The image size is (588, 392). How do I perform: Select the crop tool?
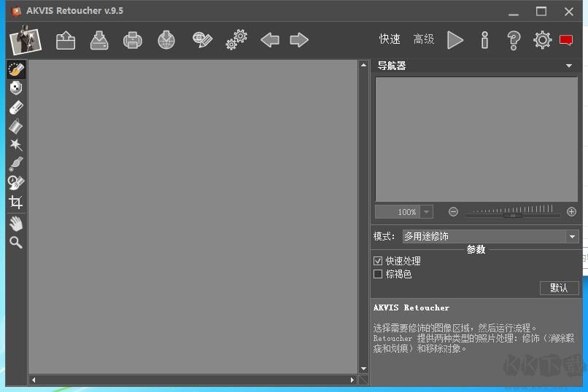pyautogui.click(x=16, y=202)
